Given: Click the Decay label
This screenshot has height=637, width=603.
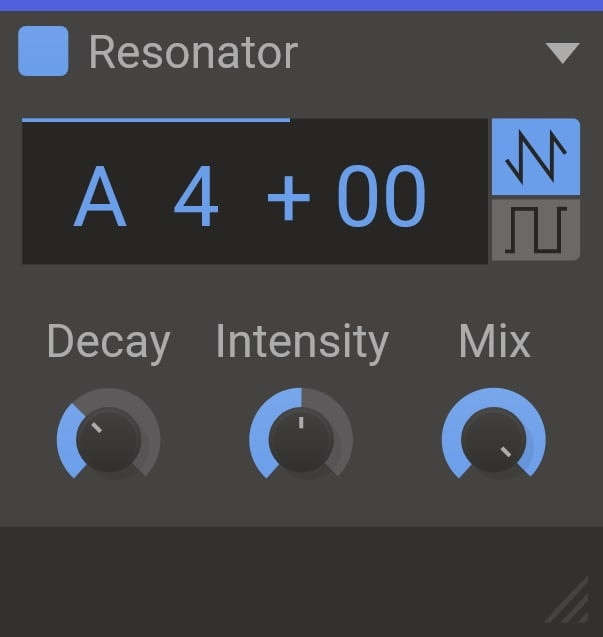Looking at the screenshot, I should 108,342.
